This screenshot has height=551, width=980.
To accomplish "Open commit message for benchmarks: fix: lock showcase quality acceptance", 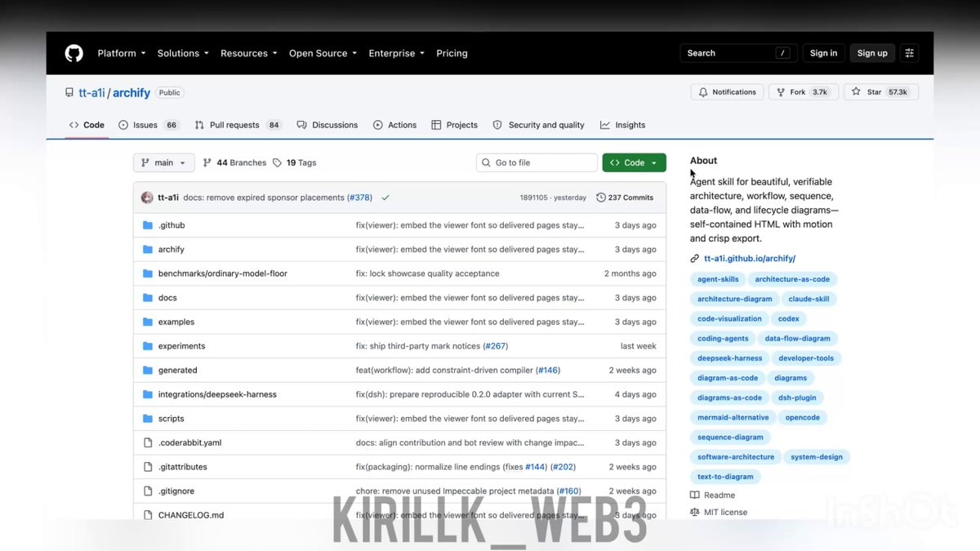I will tap(427, 273).
